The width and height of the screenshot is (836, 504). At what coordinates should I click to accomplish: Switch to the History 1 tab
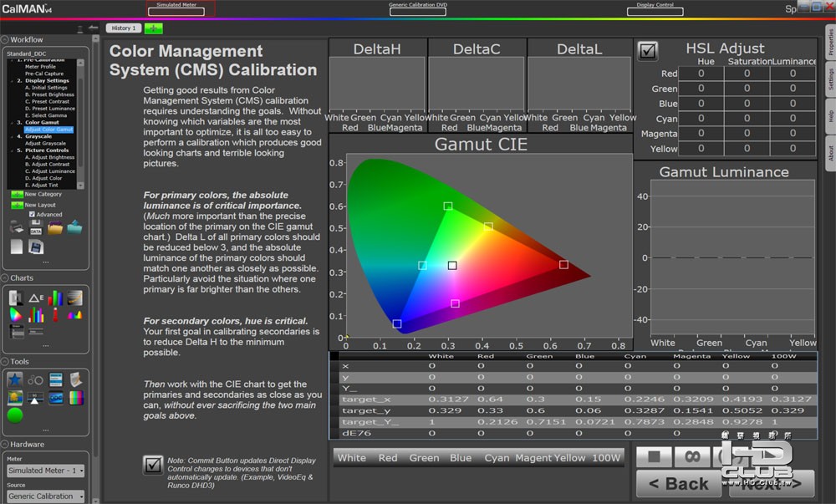122,28
